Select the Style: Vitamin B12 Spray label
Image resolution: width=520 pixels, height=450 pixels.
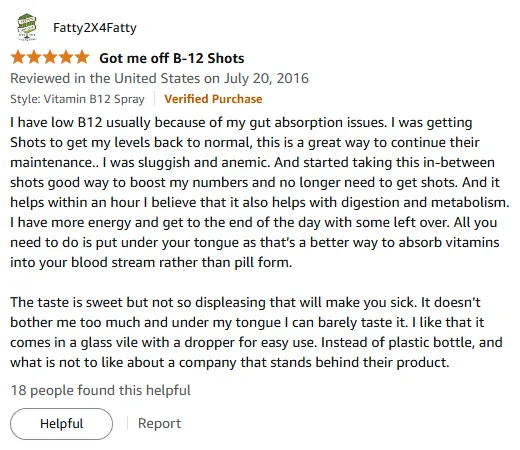tap(77, 99)
